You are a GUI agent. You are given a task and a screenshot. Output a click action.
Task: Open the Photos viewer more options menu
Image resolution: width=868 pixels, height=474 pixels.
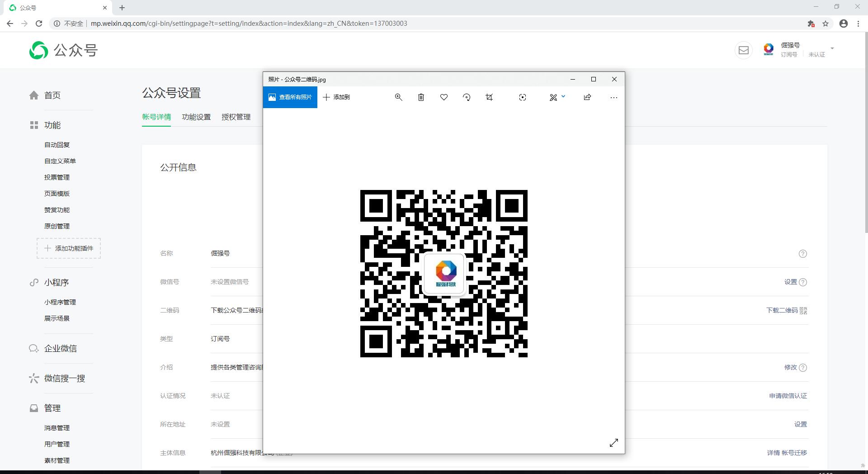613,97
